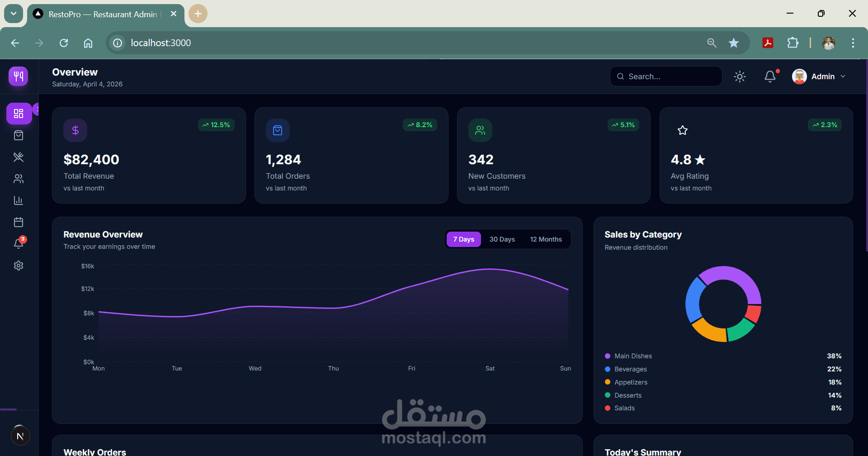Click the blue Beverages donut segment
868x456 pixels.
[x=693, y=301]
